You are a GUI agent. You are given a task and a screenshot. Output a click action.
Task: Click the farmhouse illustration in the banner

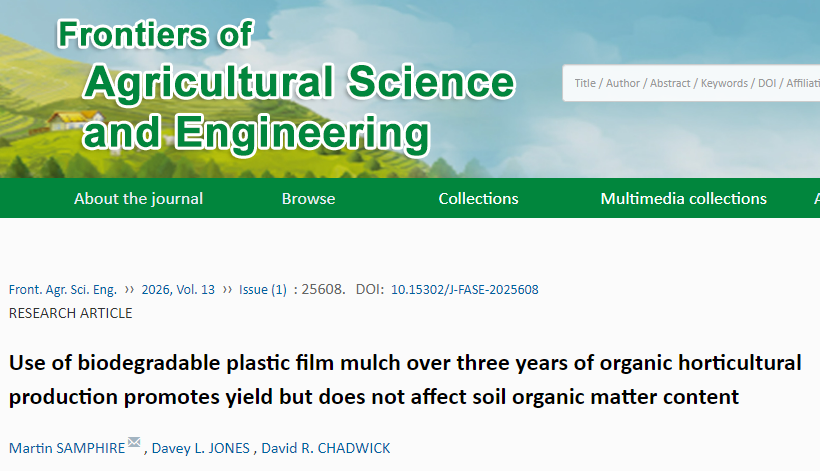tap(76, 121)
